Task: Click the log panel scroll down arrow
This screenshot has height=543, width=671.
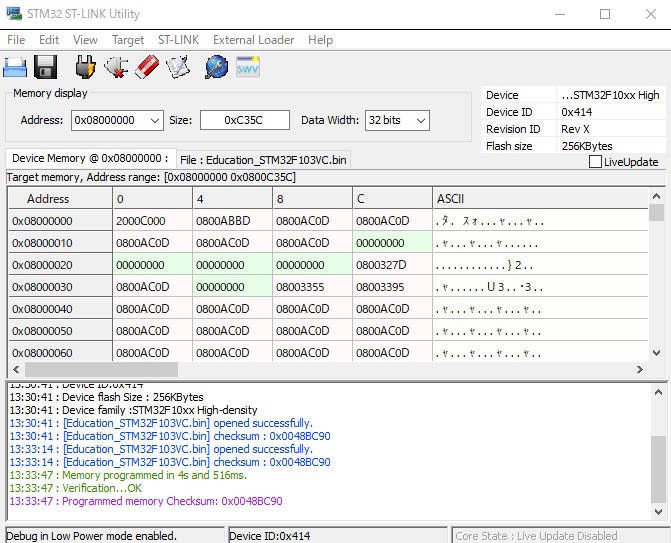Action: click(x=658, y=511)
